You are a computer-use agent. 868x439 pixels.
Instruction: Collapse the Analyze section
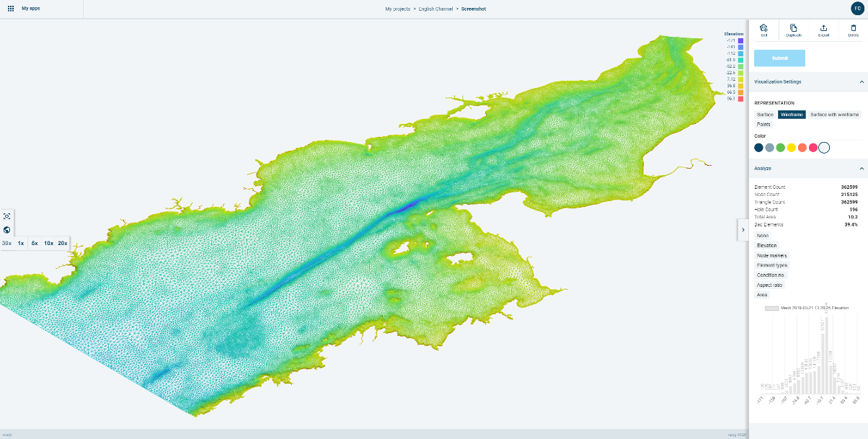coord(861,169)
